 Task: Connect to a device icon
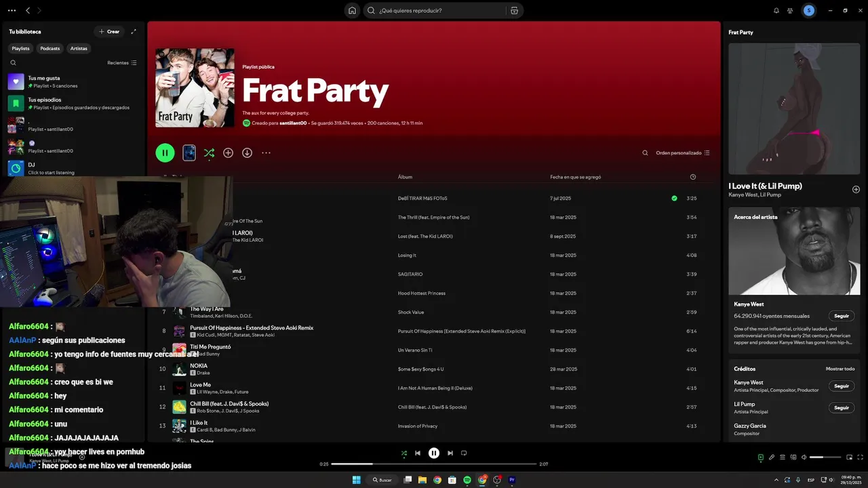(793, 457)
